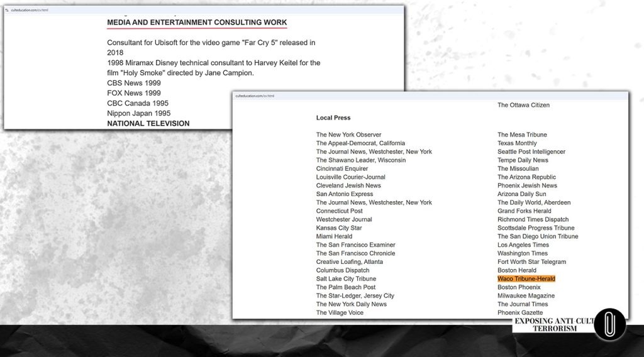Screen dimensions: 644x357
Task: Click 'The New York Observer'
Action: tap(348, 135)
